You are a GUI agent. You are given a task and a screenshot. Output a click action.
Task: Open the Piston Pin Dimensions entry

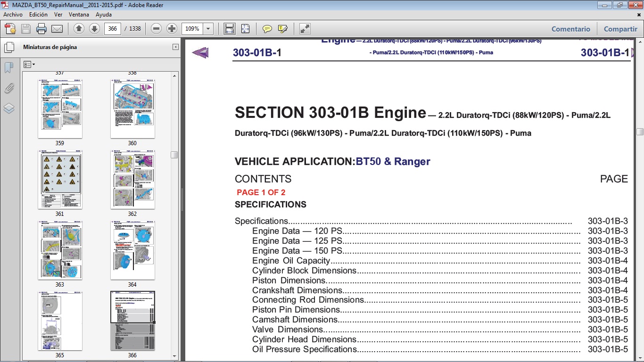click(x=440, y=310)
